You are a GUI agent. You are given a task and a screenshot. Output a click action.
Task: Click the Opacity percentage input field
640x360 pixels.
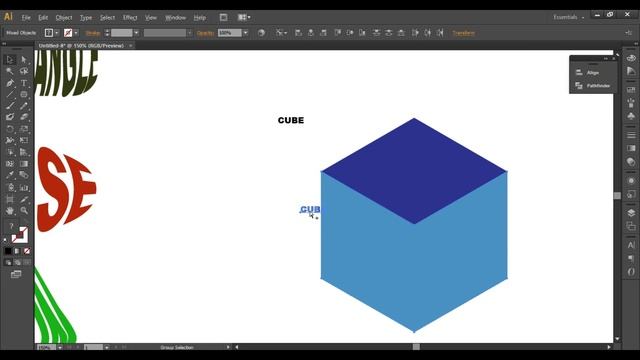[230, 33]
